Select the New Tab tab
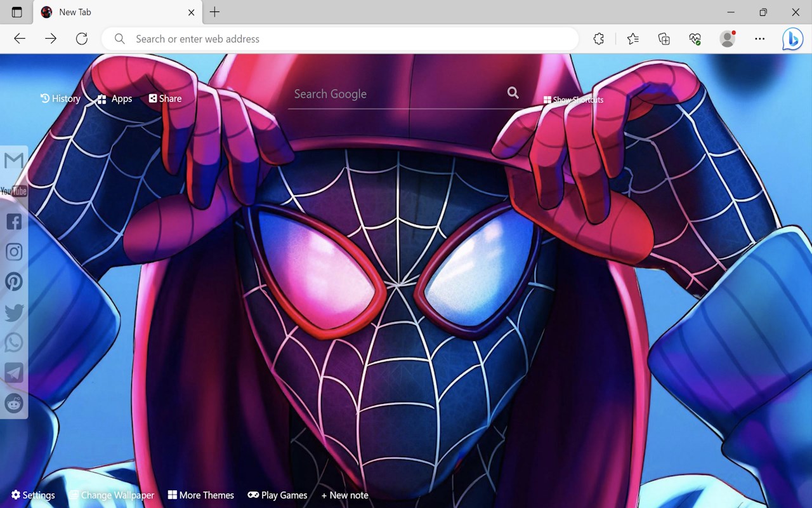812x508 pixels. point(117,12)
